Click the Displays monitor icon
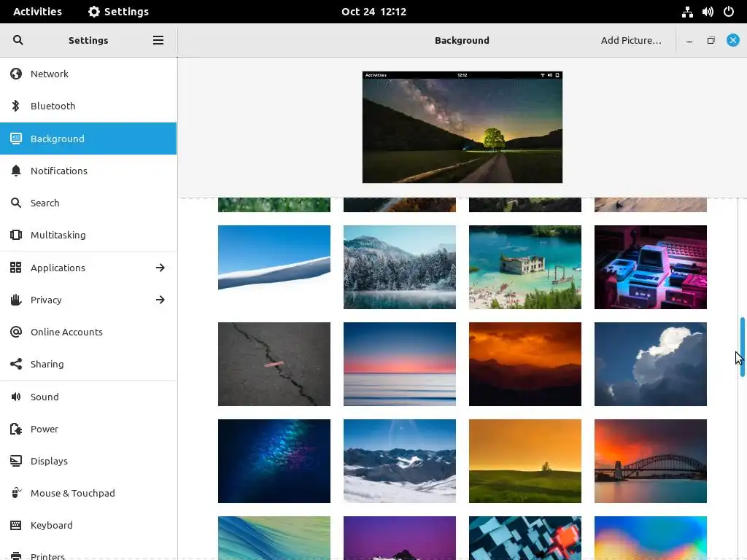This screenshot has width=747, height=560. (16, 461)
